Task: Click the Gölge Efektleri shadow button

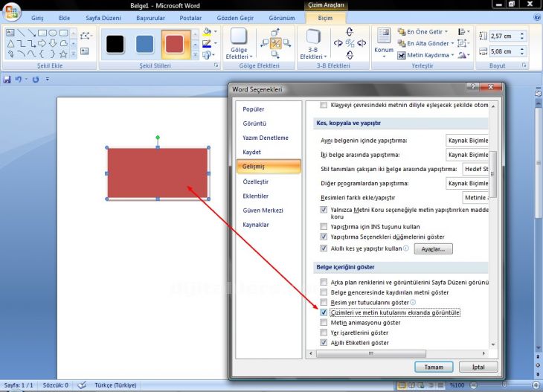Action: click(x=239, y=44)
